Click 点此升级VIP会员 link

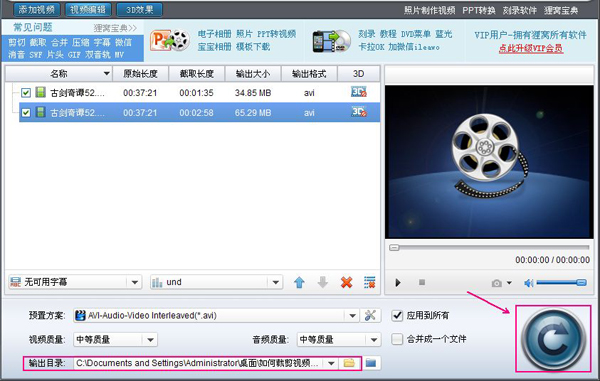pyautogui.click(x=531, y=49)
